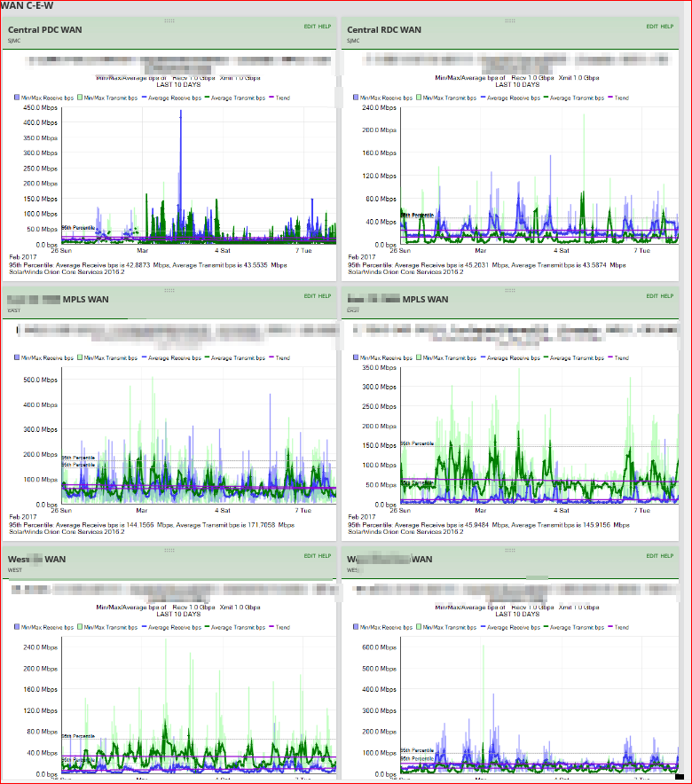The height and width of the screenshot is (784, 692).
Task: Grab the drag handle above Central PDC WAN
Action: click(x=169, y=21)
